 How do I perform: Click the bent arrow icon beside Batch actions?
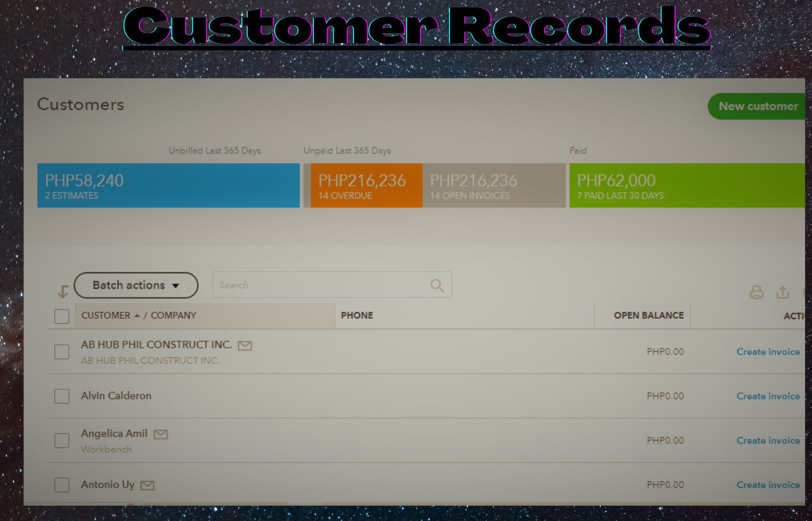click(63, 291)
